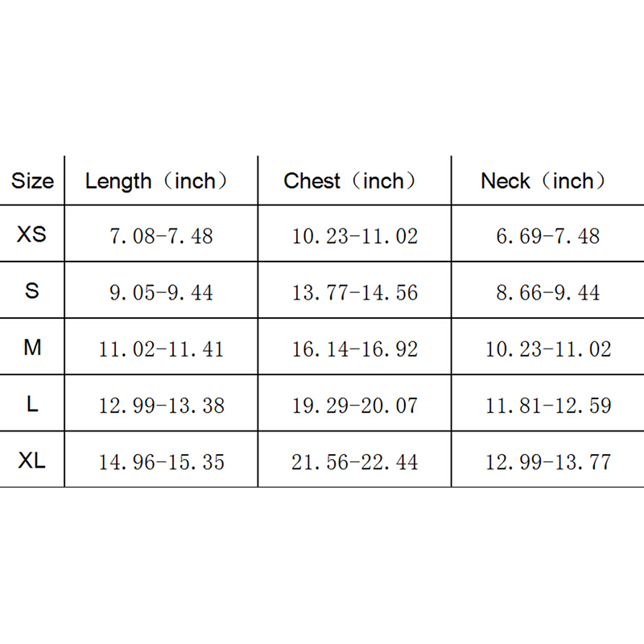This screenshot has width=644, height=644.
Task: Click the S length value 9.05-9.44
Action: pos(161,292)
